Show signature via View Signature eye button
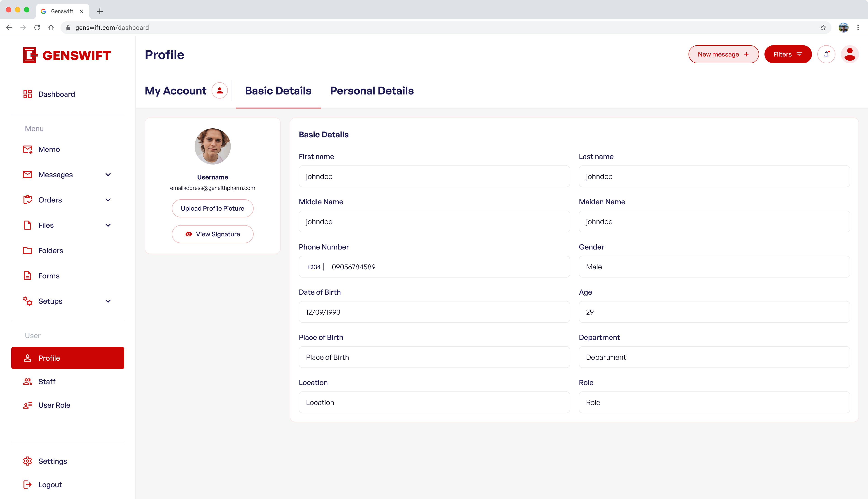Viewport: 868px width, 499px height. pyautogui.click(x=212, y=234)
